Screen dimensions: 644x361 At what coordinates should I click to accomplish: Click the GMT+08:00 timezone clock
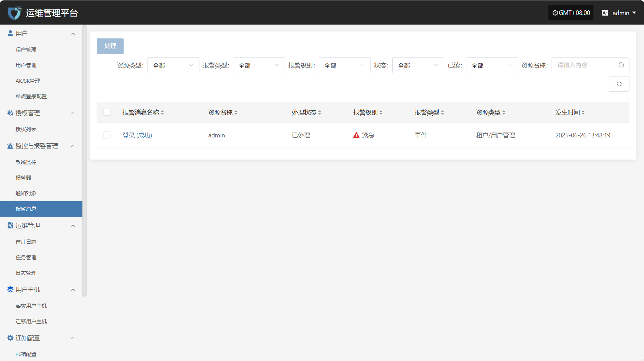pyautogui.click(x=571, y=13)
